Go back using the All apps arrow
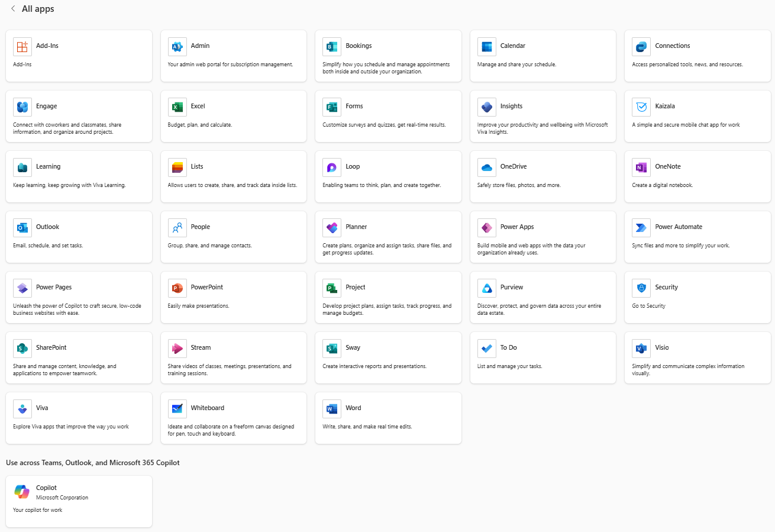This screenshot has width=775, height=532. tap(13, 9)
